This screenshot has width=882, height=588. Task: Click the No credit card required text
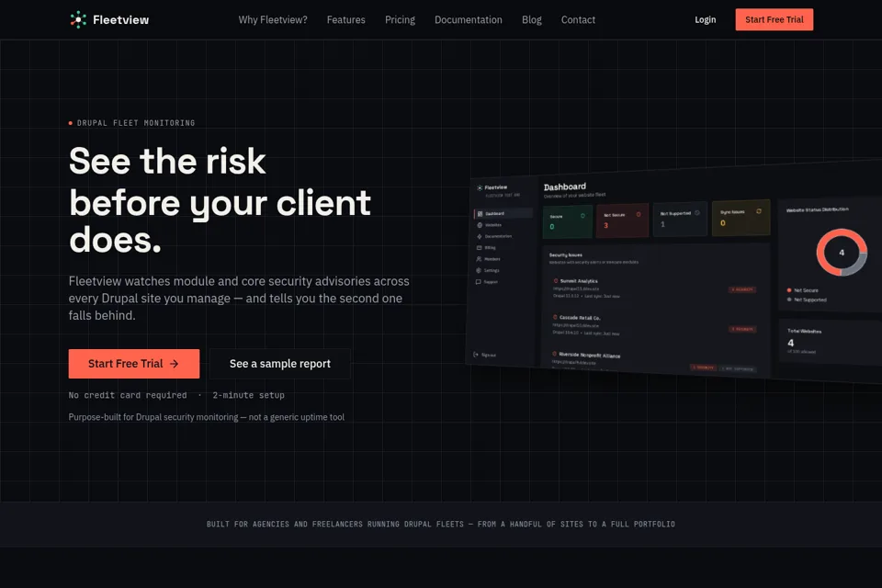(128, 395)
